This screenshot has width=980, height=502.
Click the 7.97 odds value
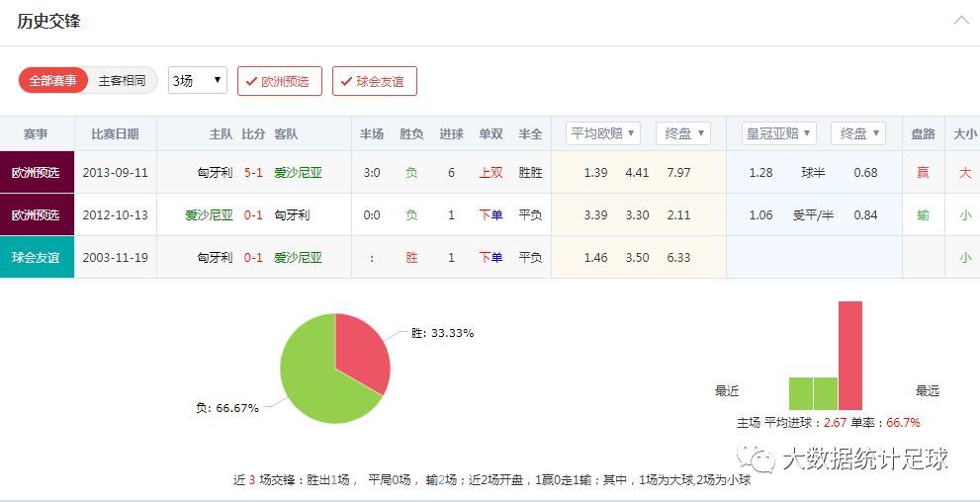point(678,172)
